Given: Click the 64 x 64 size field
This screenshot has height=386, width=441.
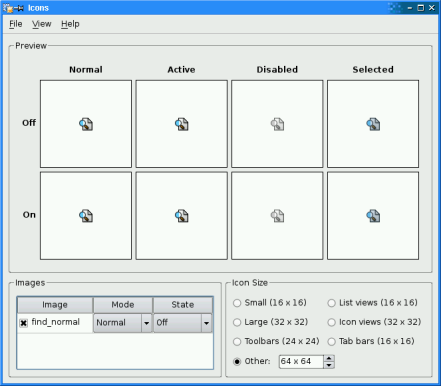Looking at the screenshot, I should click(x=301, y=361).
